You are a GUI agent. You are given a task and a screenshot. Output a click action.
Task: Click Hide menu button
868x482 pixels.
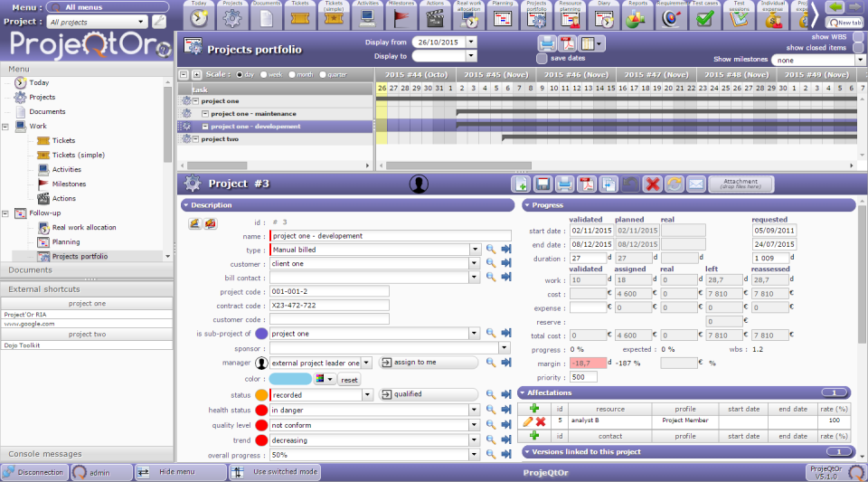(181, 472)
